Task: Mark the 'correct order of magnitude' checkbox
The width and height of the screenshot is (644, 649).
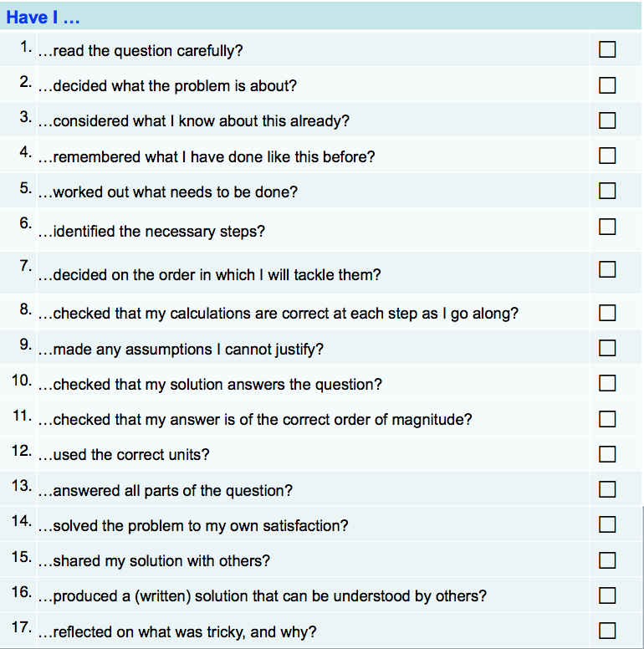Action: pyautogui.click(x=607, y=419)
